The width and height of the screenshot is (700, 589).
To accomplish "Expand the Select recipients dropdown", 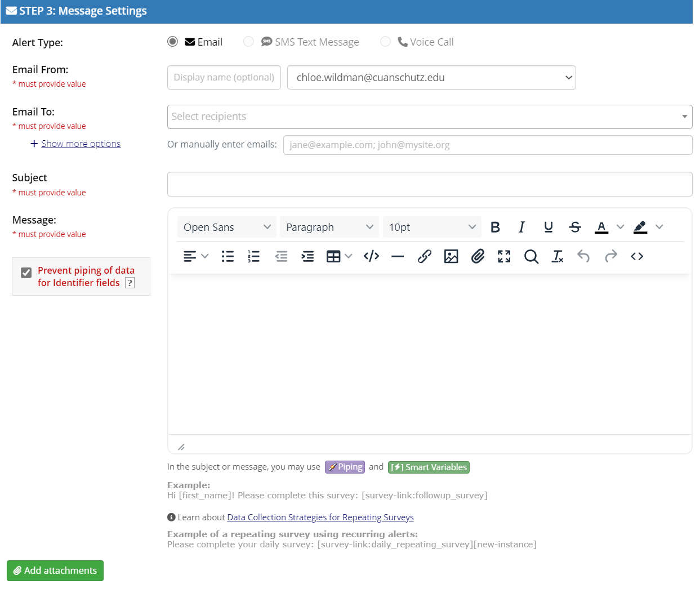I will pos(684,117).
